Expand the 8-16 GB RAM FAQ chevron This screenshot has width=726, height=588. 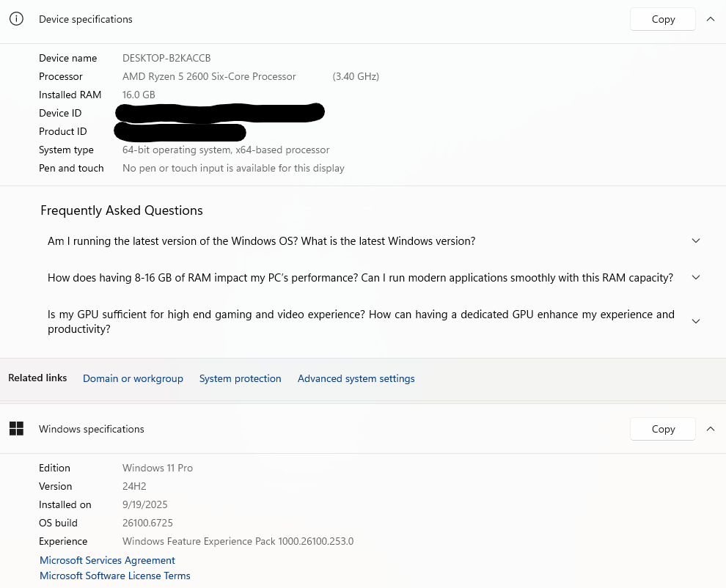click(x=695, y=277)
